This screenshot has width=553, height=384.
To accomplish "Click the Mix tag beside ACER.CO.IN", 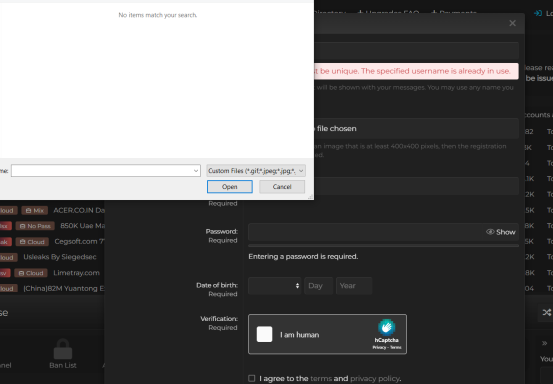I will [x=35, y=211].
